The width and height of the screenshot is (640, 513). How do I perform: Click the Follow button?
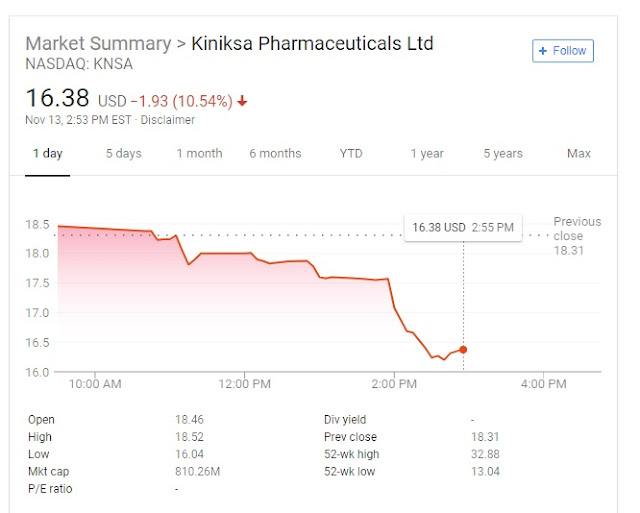click(563, 51)
